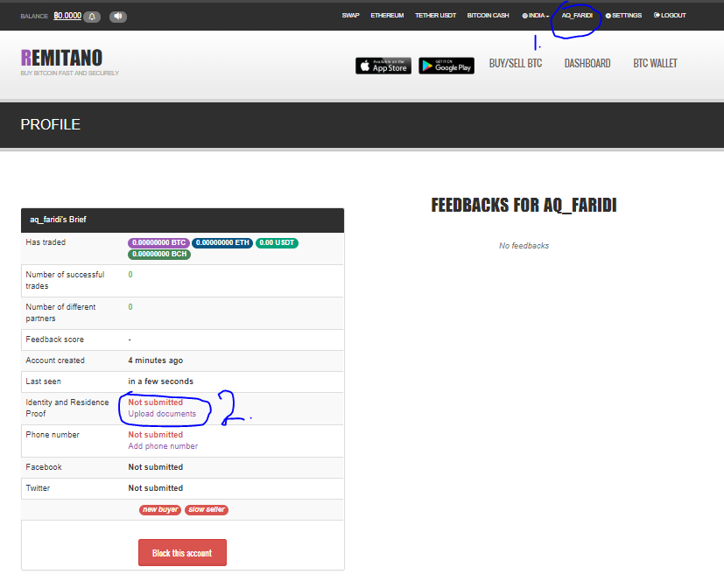This screenshot has height=588, width=724.
Task: Click the new buyer tag
Action: point(160,509)
